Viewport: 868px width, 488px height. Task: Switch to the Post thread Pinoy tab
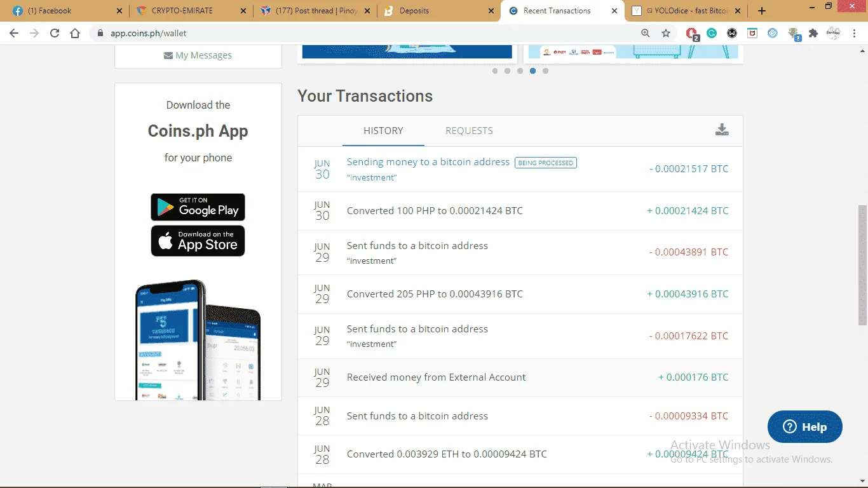pyautogui.click(x=316, y=11)
